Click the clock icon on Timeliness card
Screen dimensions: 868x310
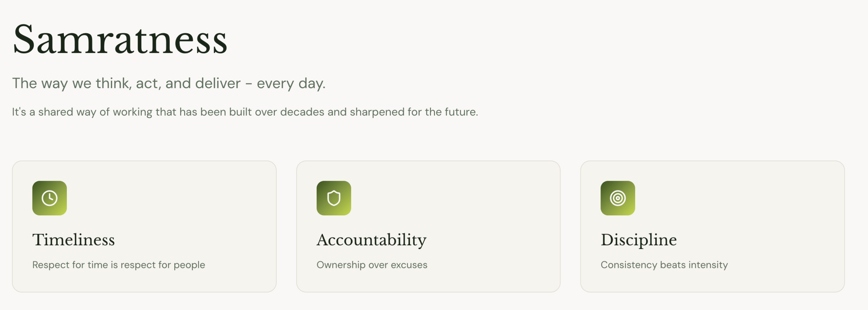click(x=50, y=198)
